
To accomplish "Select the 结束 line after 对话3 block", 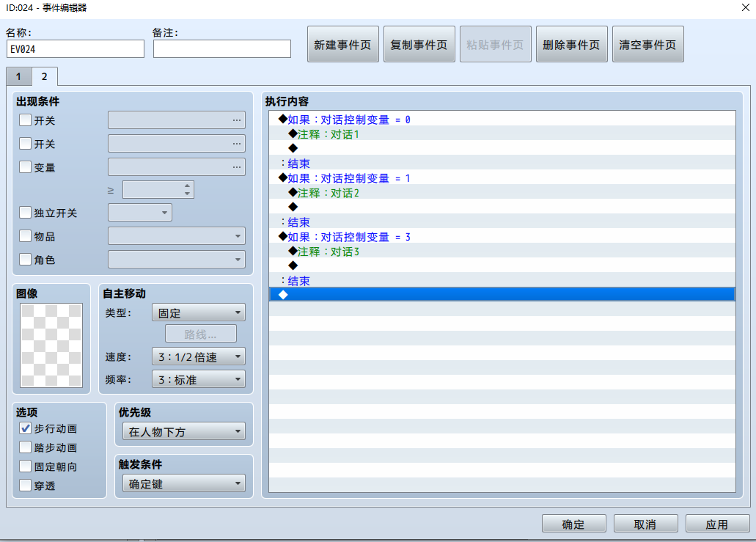I will click(502, 281).
